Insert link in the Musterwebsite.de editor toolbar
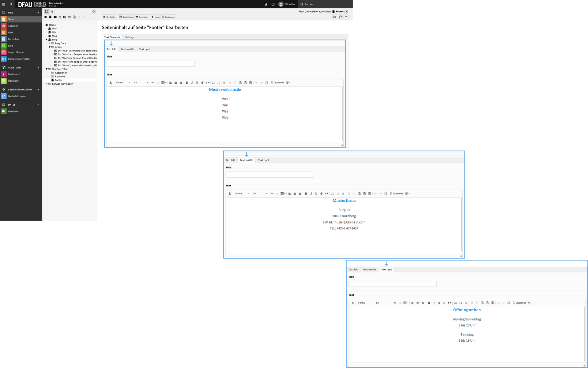 pos(153,83)
